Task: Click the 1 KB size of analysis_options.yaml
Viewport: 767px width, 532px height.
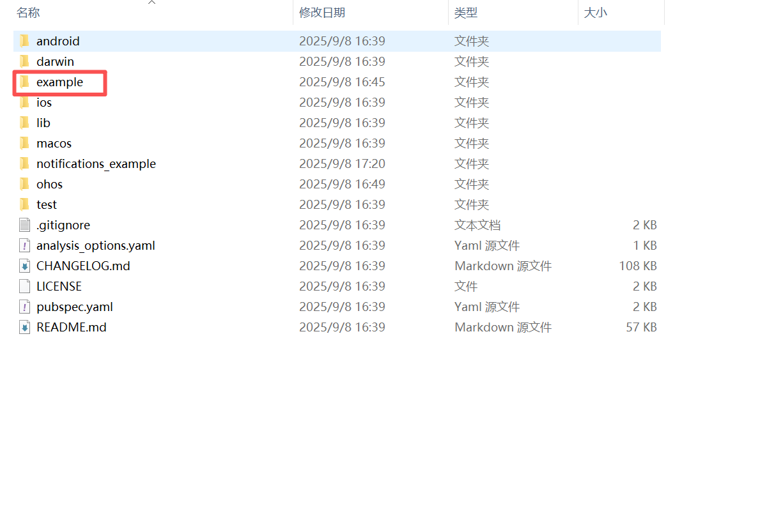Action: coord(645,245)
